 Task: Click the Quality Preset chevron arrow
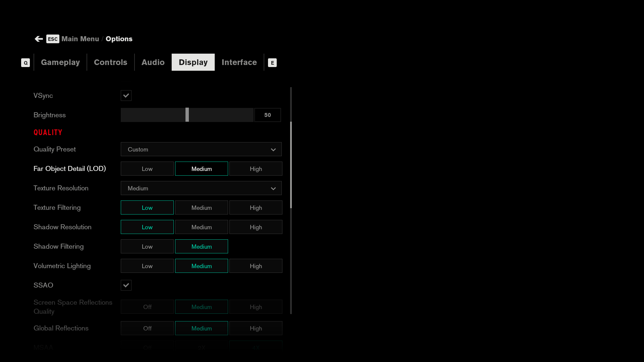click(x=273, y=150)
